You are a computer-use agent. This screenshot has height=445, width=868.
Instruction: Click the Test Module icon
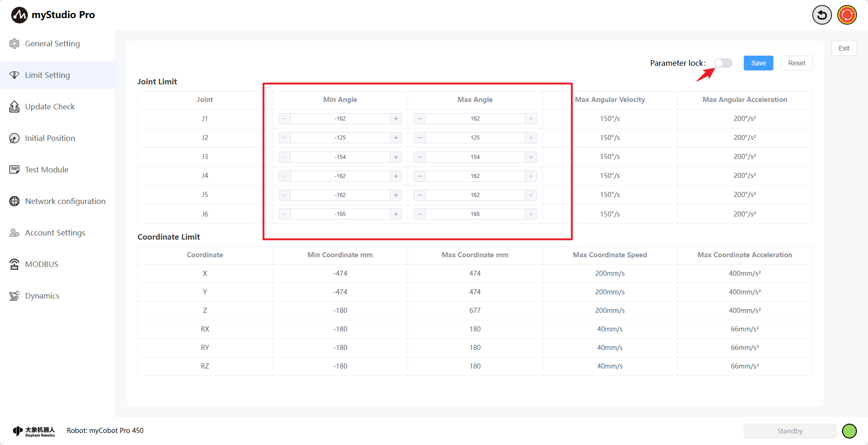[x=14, y=170]
